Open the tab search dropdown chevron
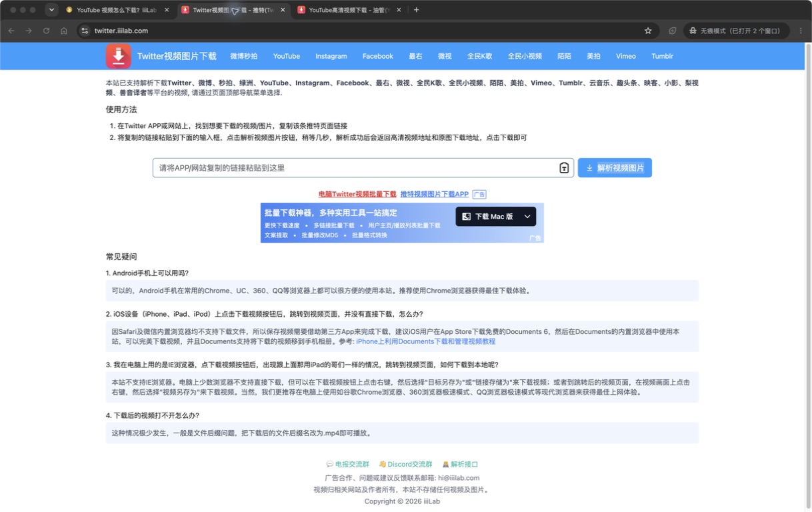The height and width of the screenshot is (512, 812). [51, 10]
